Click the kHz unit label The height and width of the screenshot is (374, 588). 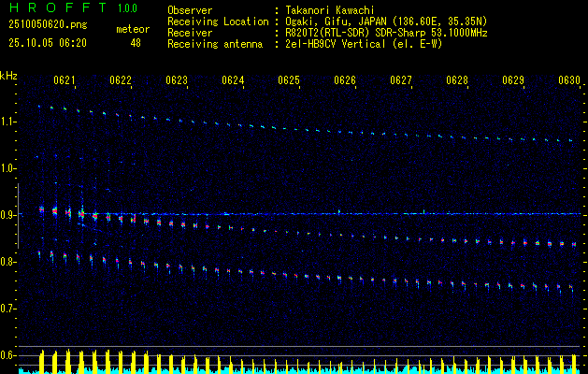tap(8, 76)
